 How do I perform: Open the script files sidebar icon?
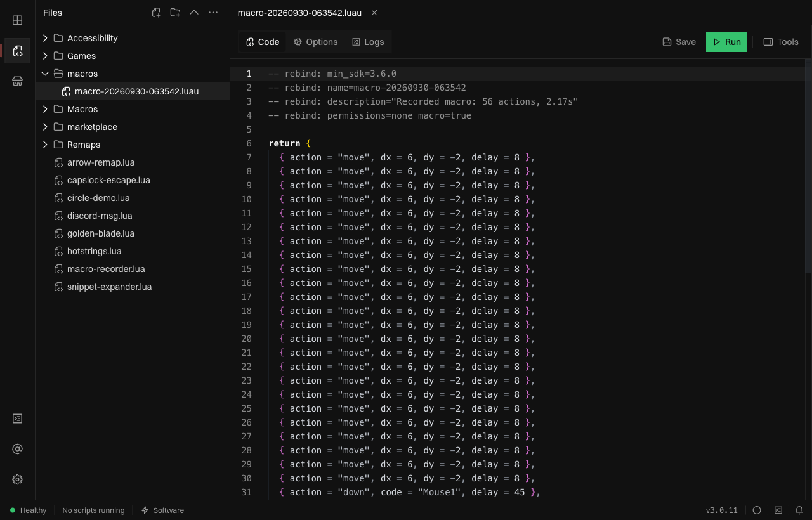tap(18, 51)
